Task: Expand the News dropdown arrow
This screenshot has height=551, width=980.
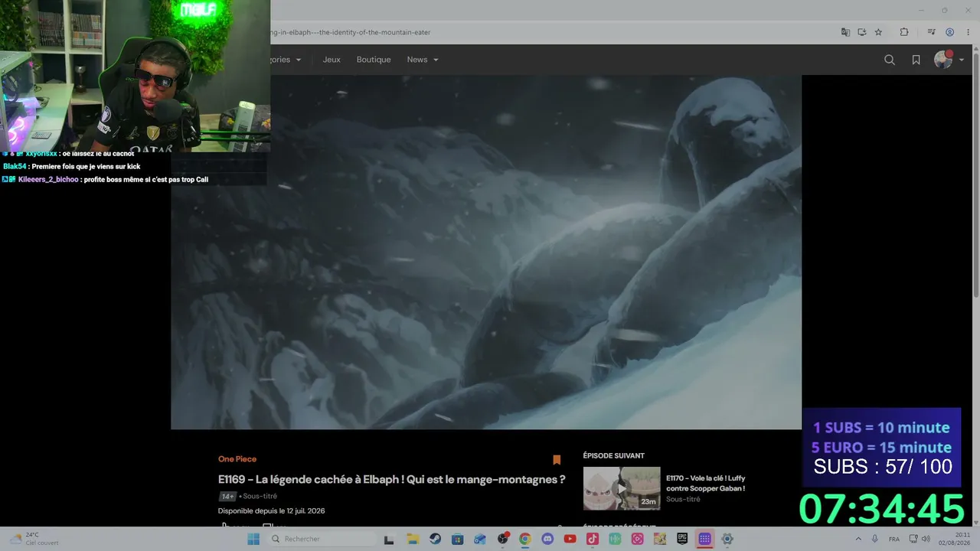Action: (436, 60)
